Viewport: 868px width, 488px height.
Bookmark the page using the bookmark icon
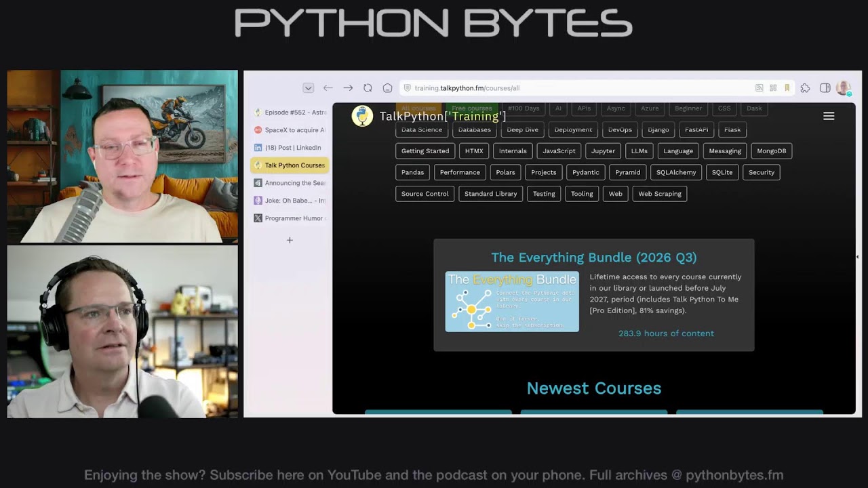tap(787, 88)
